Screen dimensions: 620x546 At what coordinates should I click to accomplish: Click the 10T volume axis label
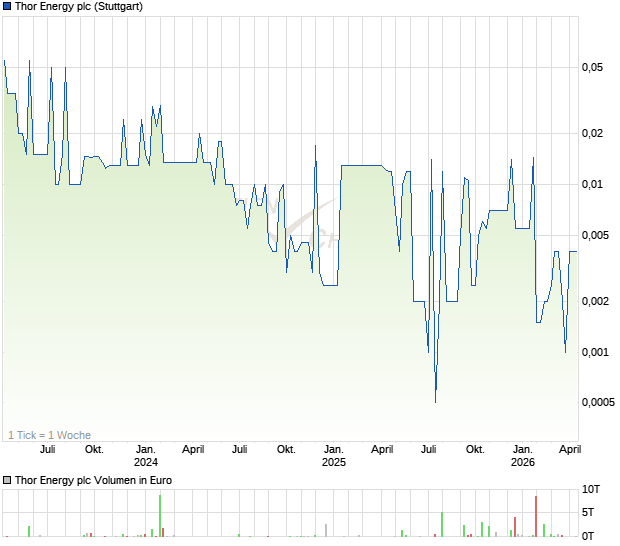point(591,489)
